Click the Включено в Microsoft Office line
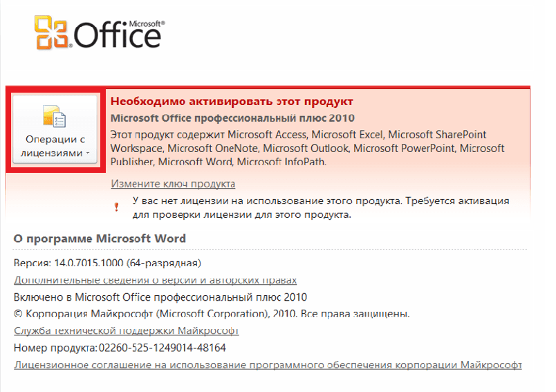 point(160,297)
